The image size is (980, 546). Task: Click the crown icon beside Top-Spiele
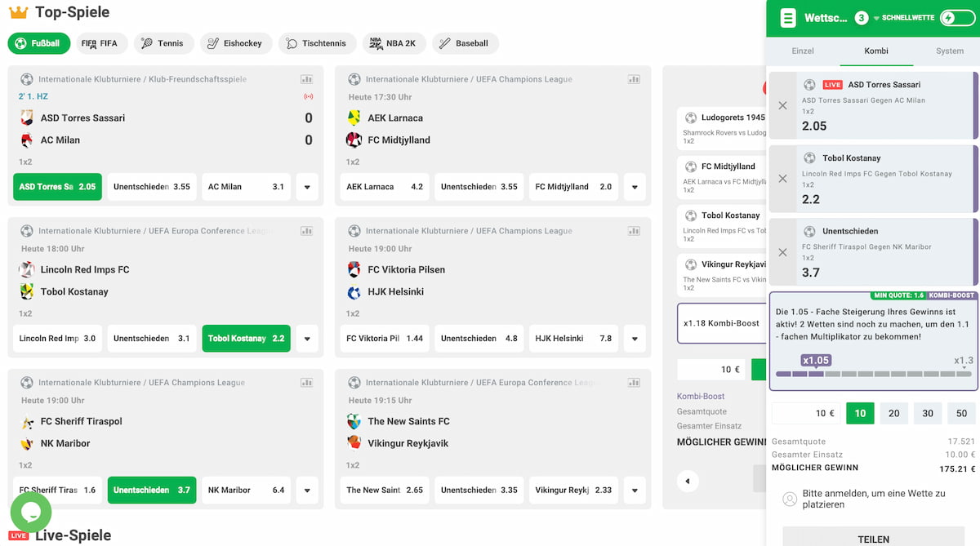[18, 13]
